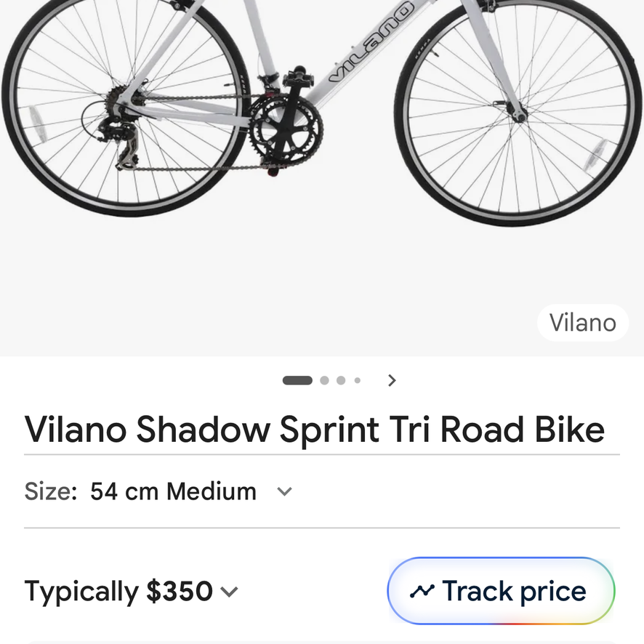Click the trend-line icon in Track price
This screenshot has height=644, width=644.
422,592
